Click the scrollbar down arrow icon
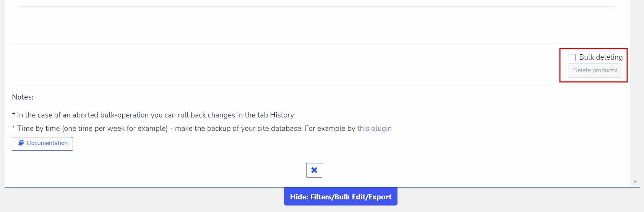This screenshot has width=644, height=212. tap(635, 182)
